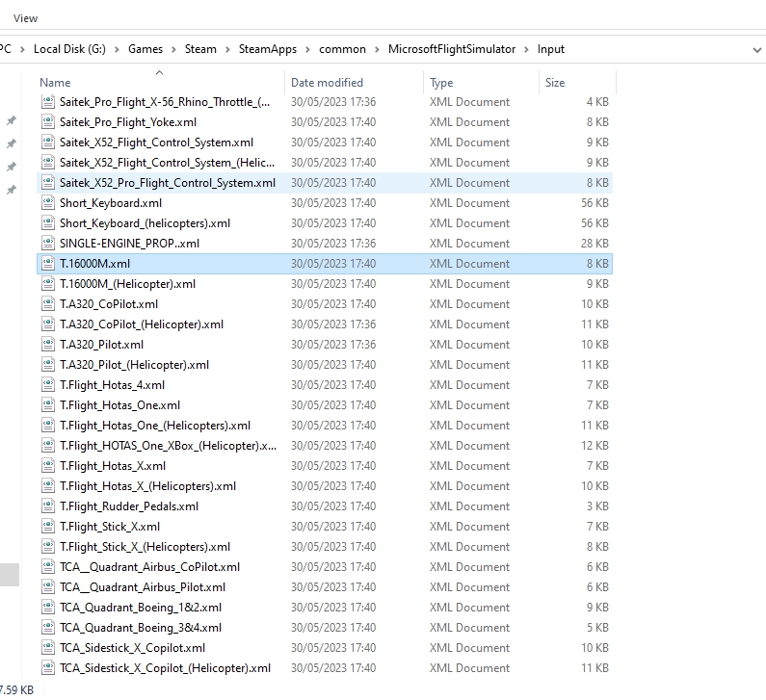Click T.16000M_(Helicopter).xml file icon
Screen dimensions: 766x700
(x=48, y=284)
